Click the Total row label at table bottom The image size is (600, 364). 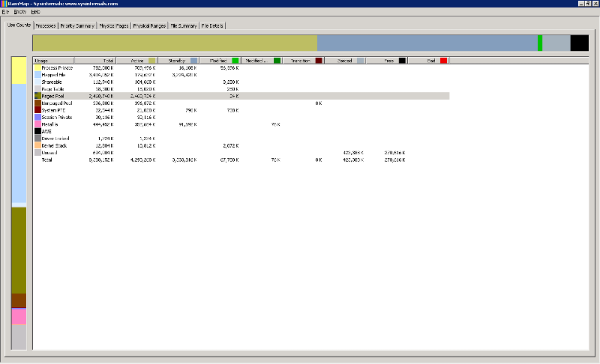click(x=46, y=160)
